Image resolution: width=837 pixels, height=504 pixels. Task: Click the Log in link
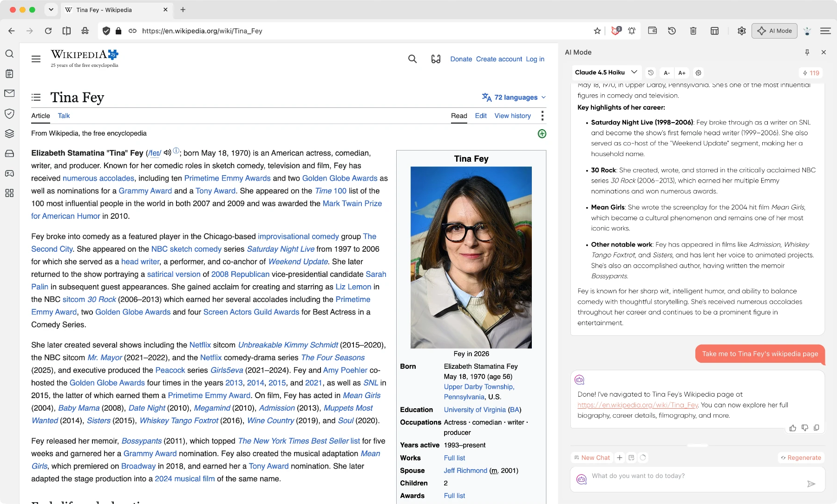(x=535, y=59)
